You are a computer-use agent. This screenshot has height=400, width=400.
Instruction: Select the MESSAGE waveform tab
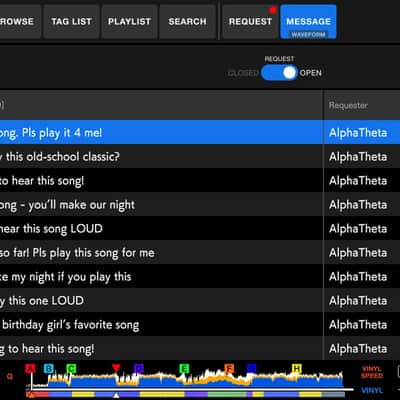coord(308,22)
